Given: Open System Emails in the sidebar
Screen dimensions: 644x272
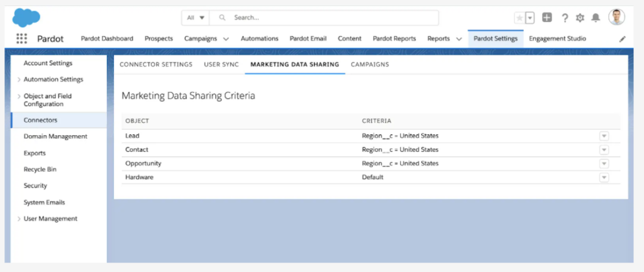Looking at the screenshot, I should (45, 202).
